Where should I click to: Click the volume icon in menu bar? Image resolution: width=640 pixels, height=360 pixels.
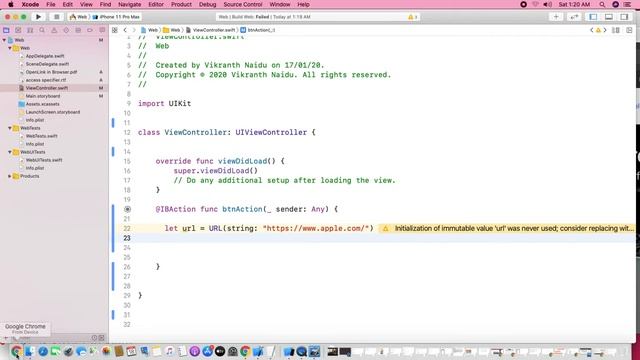click(548, 4)
